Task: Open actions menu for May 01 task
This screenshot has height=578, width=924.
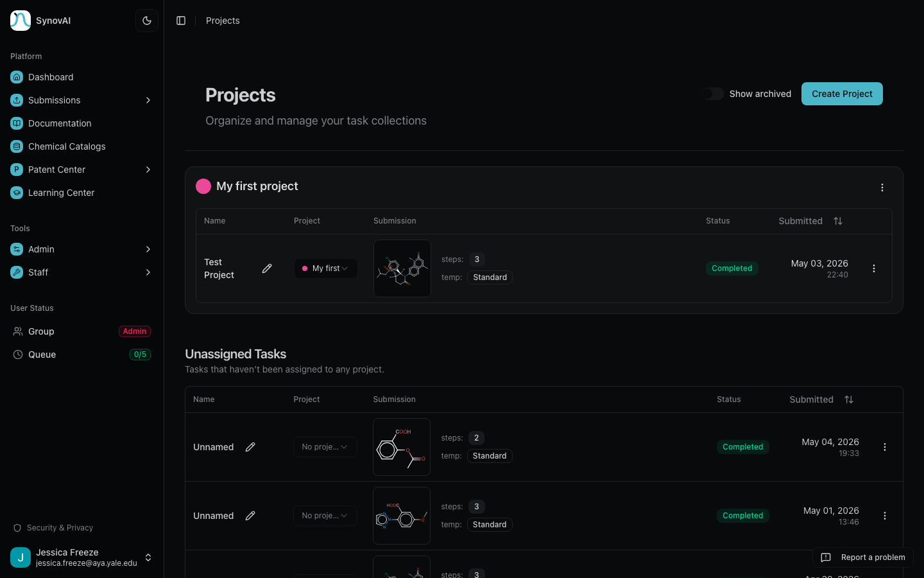Action: [x=885, y=516]
